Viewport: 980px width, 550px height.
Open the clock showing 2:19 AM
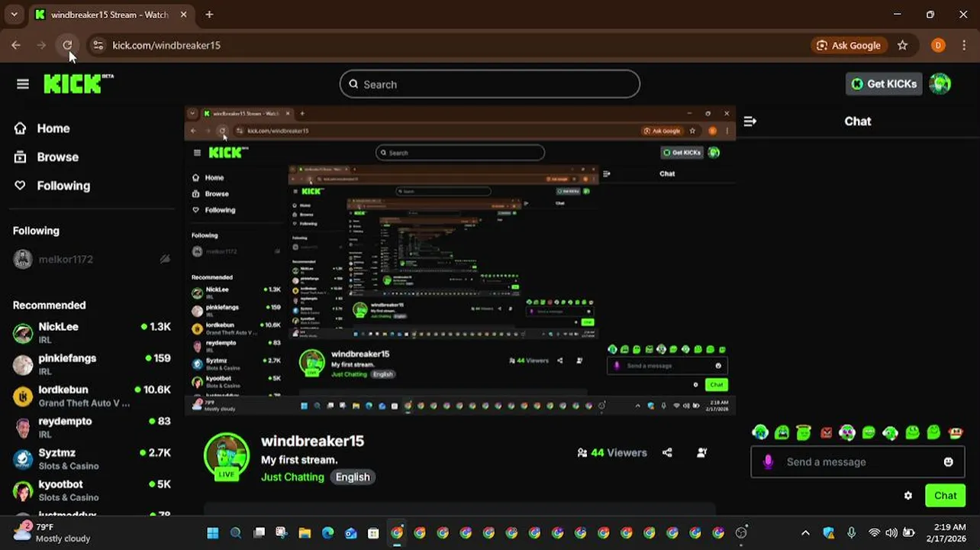[x=946, y=532]
